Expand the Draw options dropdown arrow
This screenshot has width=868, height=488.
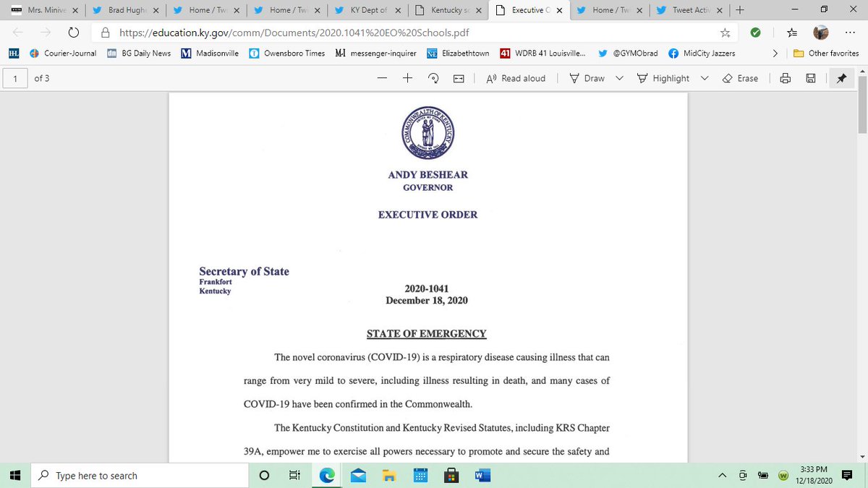(619, 78)
